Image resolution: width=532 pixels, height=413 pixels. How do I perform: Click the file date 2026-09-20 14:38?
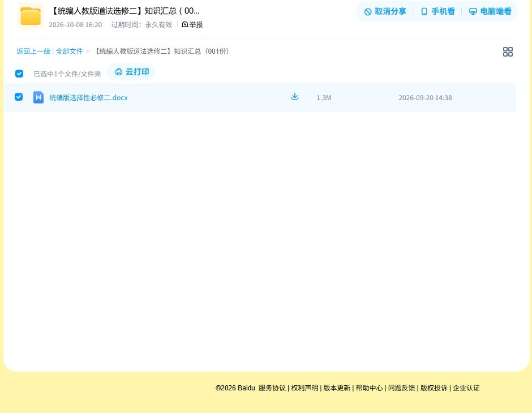(425, 98)
